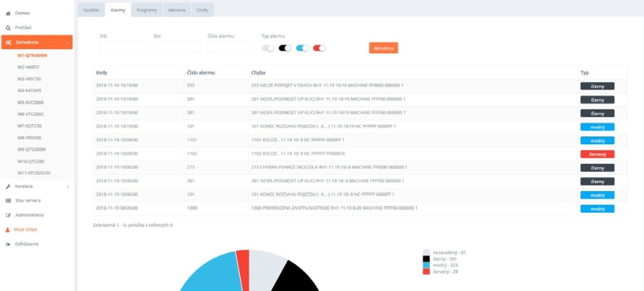Viewport: 644px width, 291px height.
Task: Click the červený badge for alarm 1102
Action: 597,154
